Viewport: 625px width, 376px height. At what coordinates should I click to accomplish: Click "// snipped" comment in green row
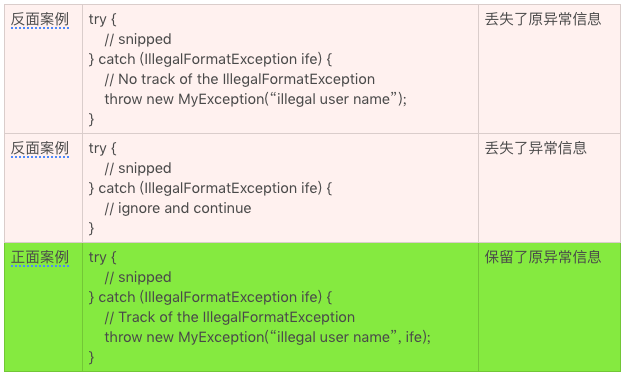click(x=138, y=277)
